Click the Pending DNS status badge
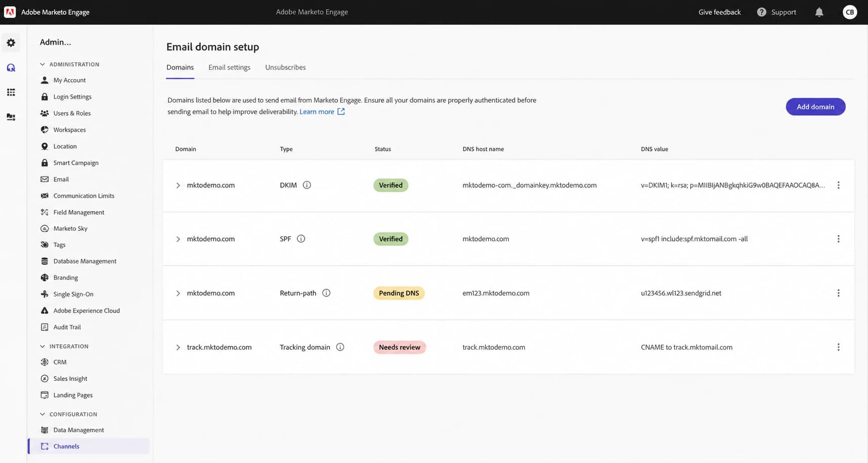868x463 pixels. coord(399,293)
